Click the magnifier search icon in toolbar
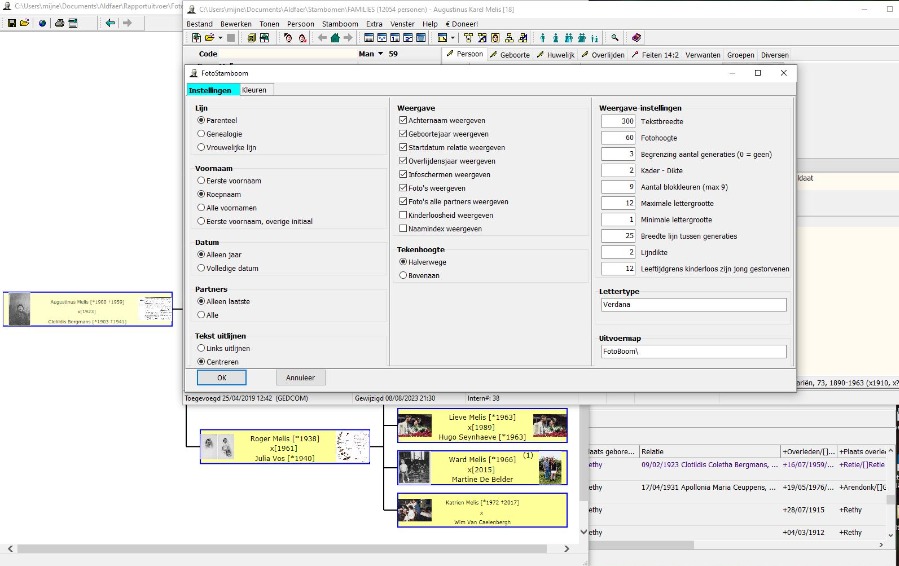 (615, 38)
